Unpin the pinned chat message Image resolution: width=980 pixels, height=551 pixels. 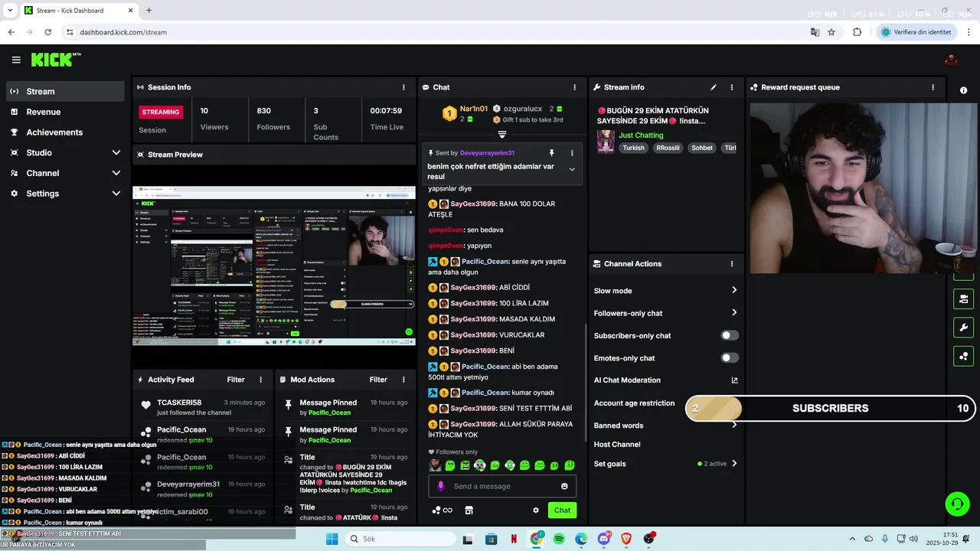[551, 153]
